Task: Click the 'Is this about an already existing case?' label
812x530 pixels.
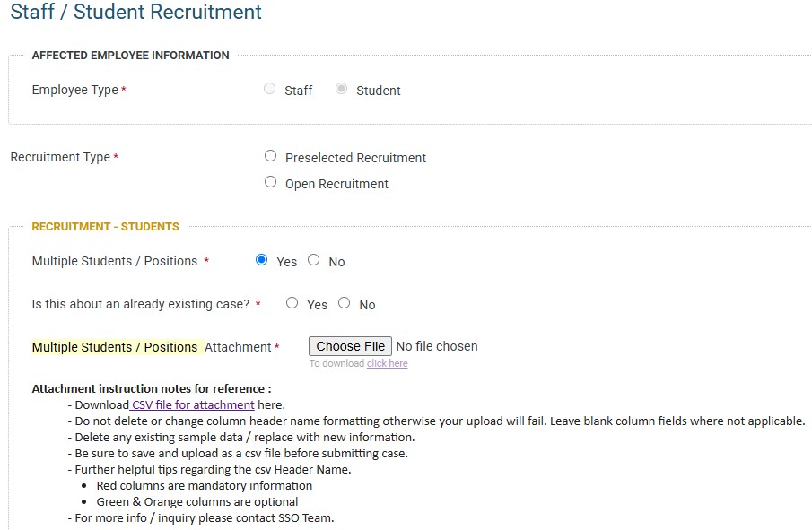Action: click(141, 305)
